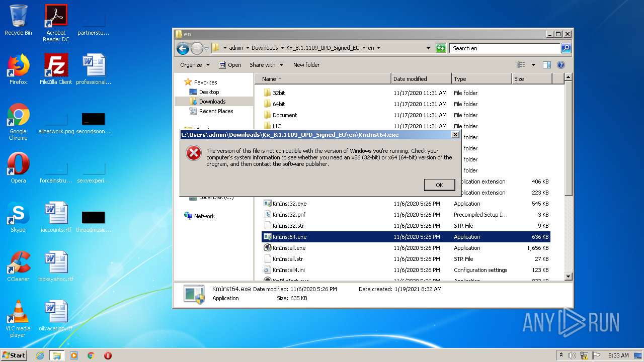Open looksyahoo.rtf desktop file
Screen dimensions: 644x362
pos(56,266)
